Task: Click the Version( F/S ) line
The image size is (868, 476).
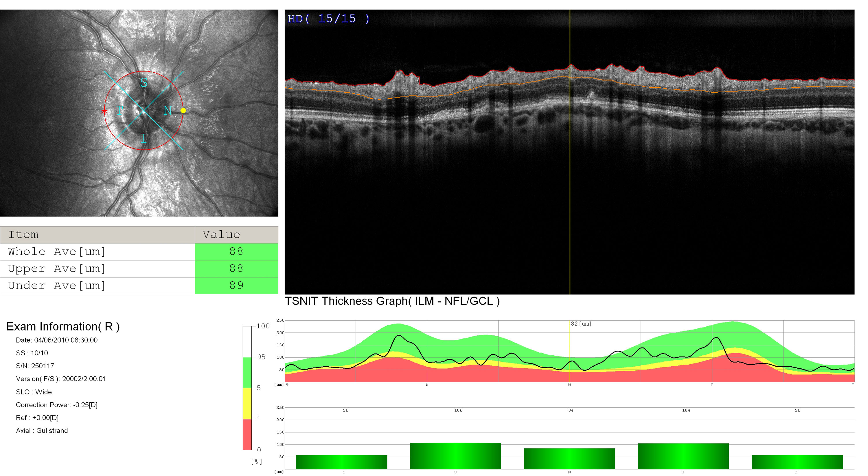Action: tap(61, 379)
